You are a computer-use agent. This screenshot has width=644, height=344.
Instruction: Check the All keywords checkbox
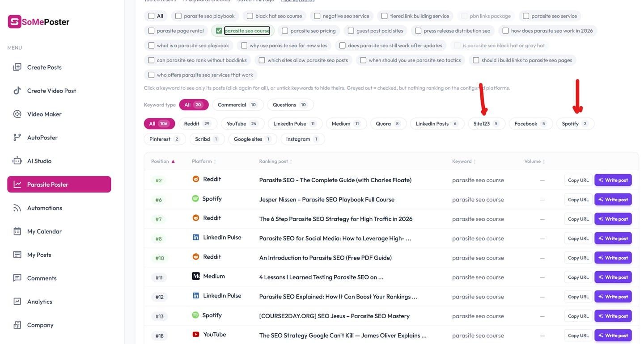[151, 16]
